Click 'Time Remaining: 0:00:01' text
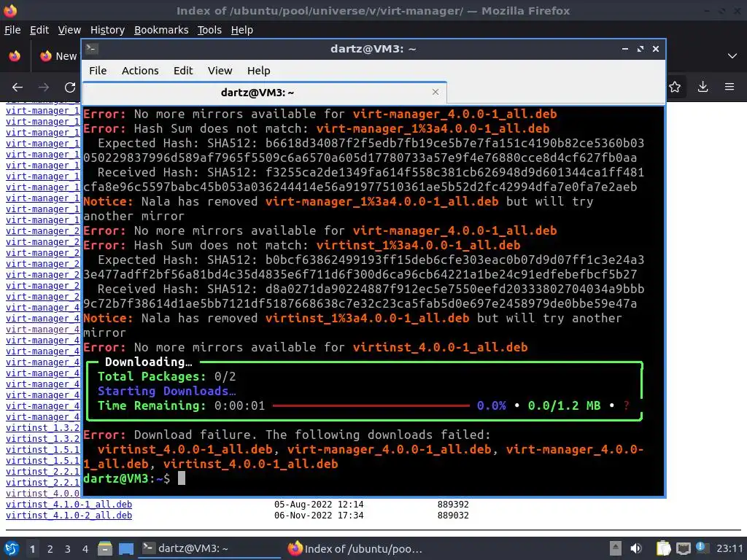The height and width of the screenshot is (560, 747). click(181, 405)
